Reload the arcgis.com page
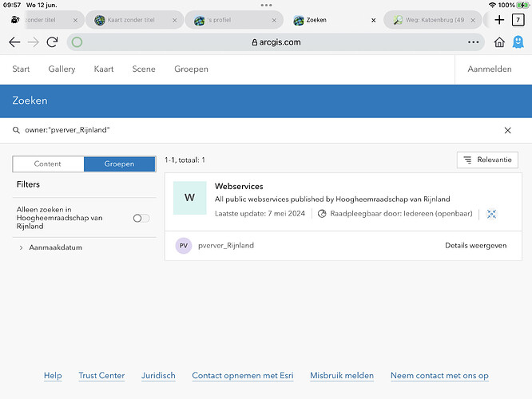The width and height of the screenshot is (532, 399). click(x=52, y=42)
